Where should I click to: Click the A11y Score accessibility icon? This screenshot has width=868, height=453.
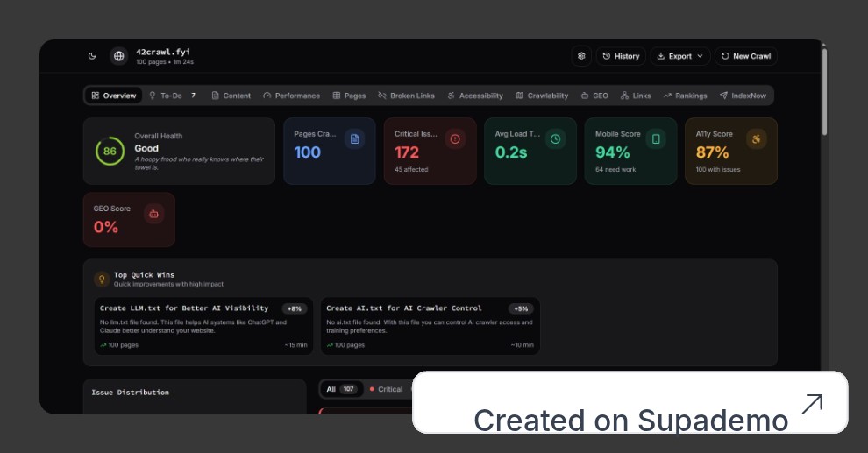(756, 138)
